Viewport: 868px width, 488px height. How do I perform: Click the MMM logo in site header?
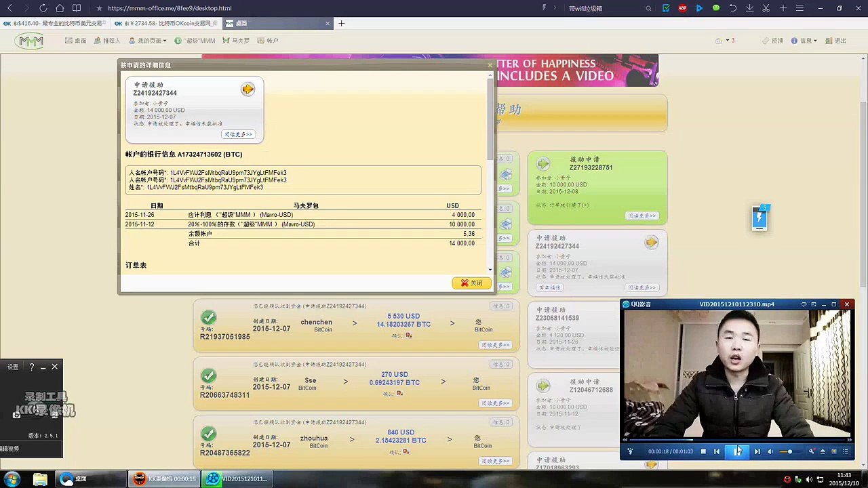click(31, 41)
